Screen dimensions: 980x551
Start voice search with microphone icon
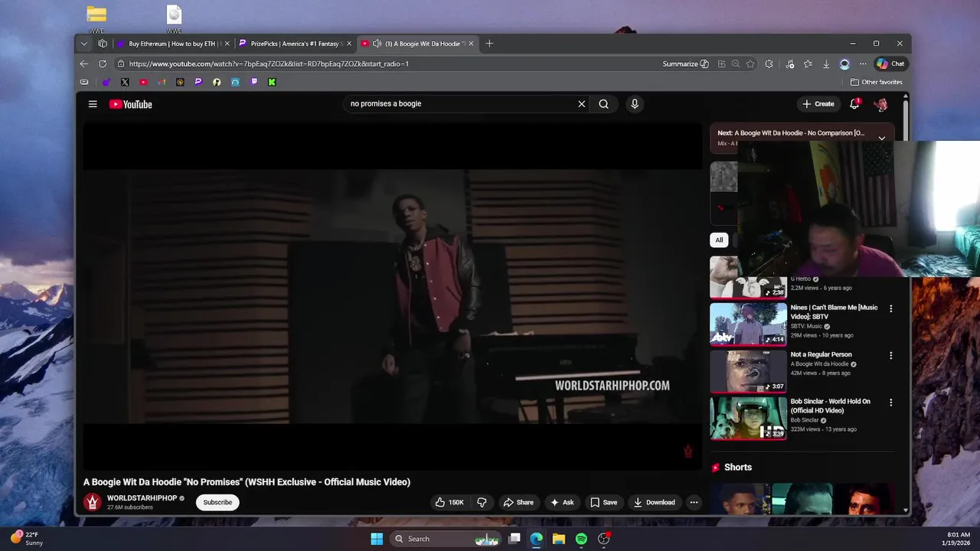tap(635, 104)
